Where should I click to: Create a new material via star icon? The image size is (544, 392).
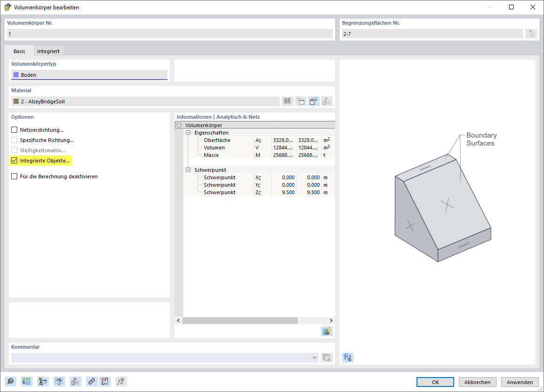coord(300,101)
